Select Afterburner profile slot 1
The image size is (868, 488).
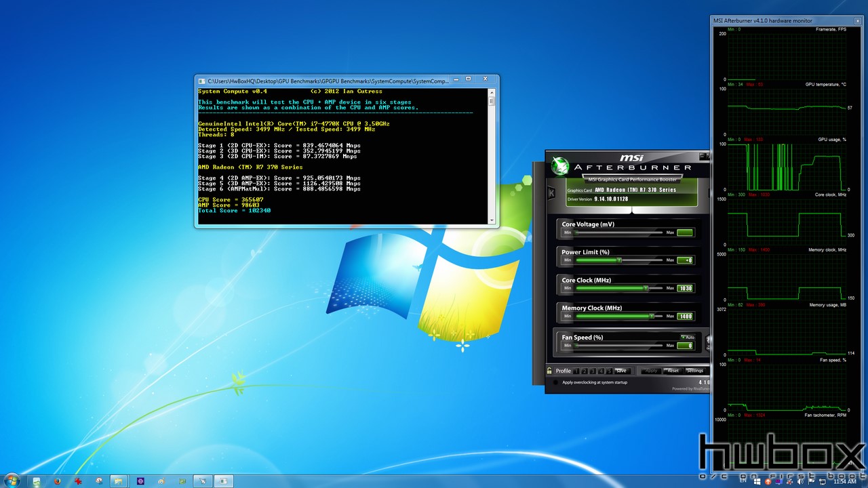point(576,371)
